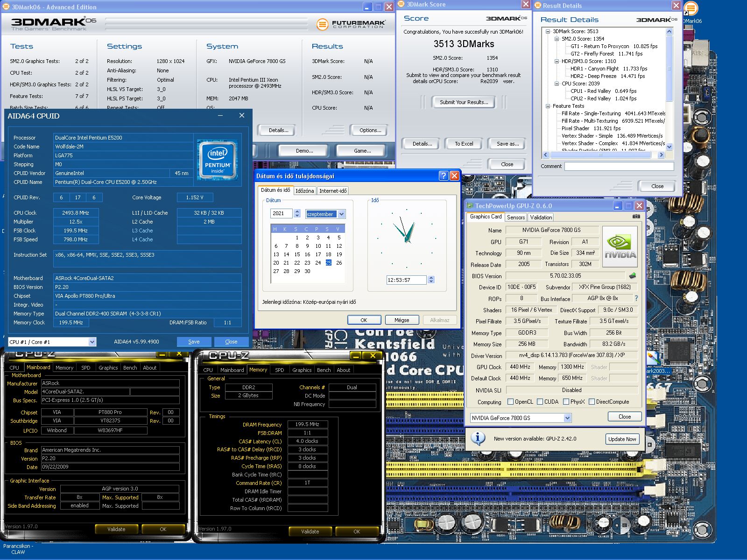Click the info icon beside new version notice

click(478, 439)
